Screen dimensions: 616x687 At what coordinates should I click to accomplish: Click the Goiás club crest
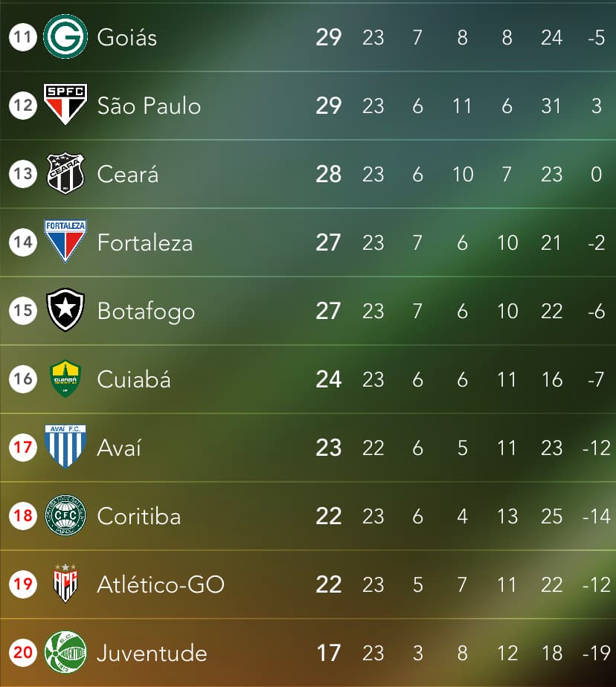[x=65, y=36]
